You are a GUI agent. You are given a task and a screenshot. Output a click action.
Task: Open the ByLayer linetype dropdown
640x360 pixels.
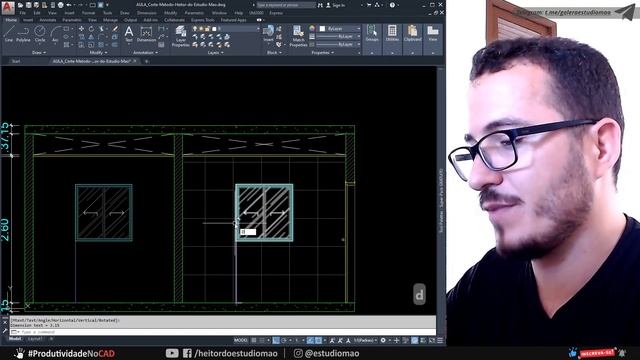pyautogui.click(x=338, y=44)
